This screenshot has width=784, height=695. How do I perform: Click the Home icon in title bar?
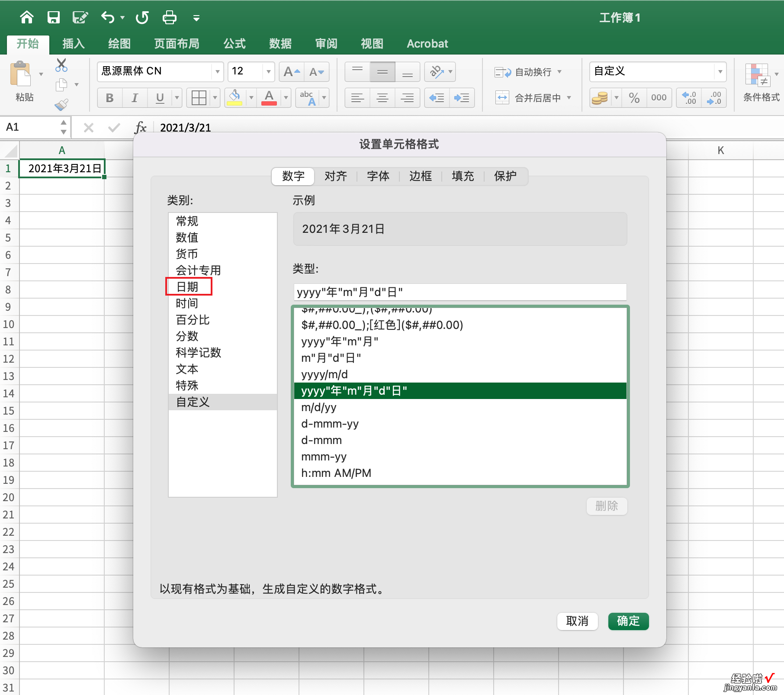pos(27,17)
